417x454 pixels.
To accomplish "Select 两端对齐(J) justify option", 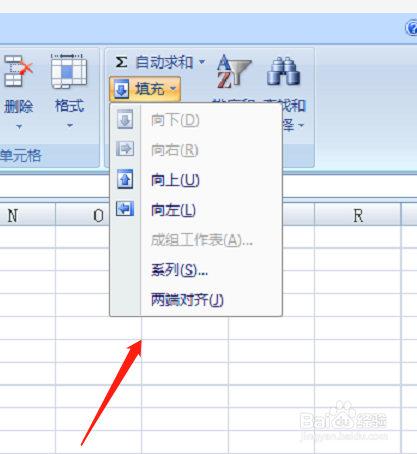I will (x=187, y=300).
